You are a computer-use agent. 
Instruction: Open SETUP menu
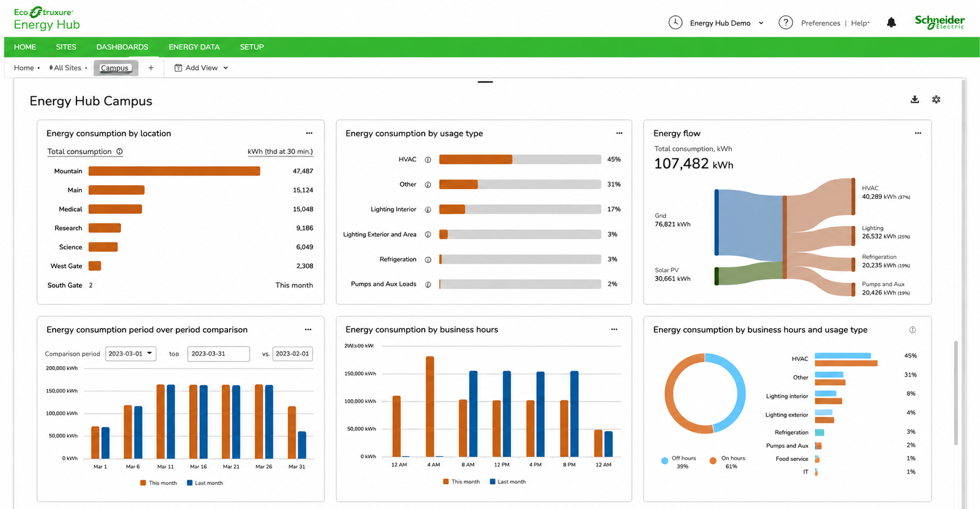252,47
